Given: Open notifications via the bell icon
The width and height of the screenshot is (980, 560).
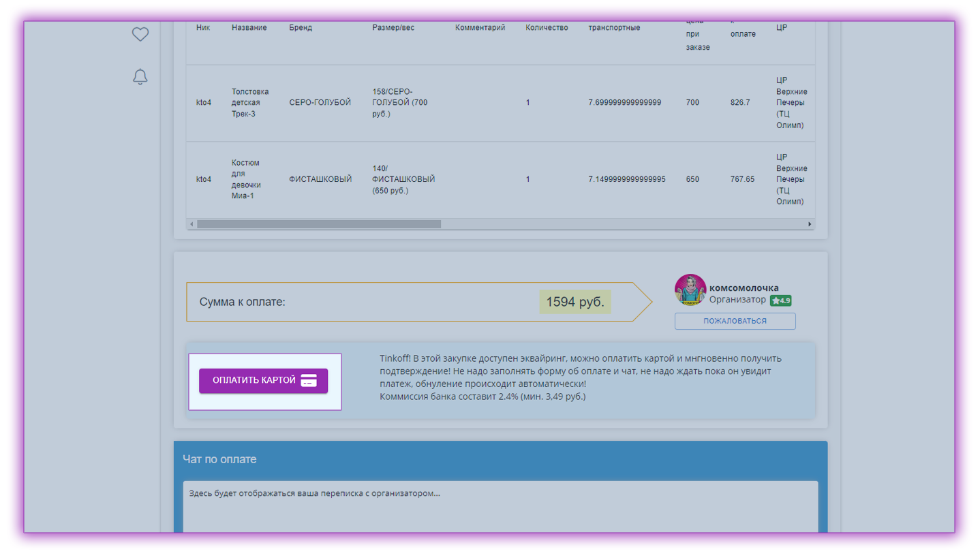Looking at the screenshot, I should 140,76.
